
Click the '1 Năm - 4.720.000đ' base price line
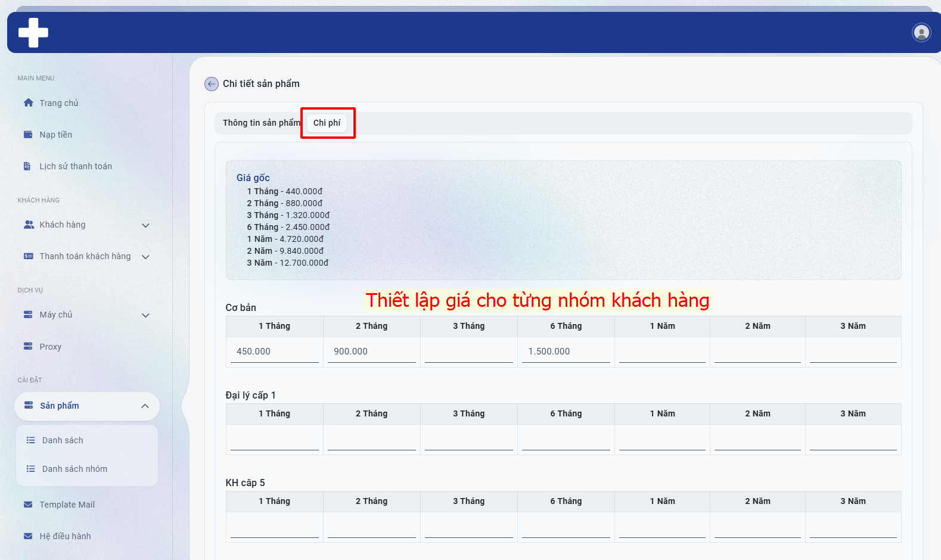point(285,239)
